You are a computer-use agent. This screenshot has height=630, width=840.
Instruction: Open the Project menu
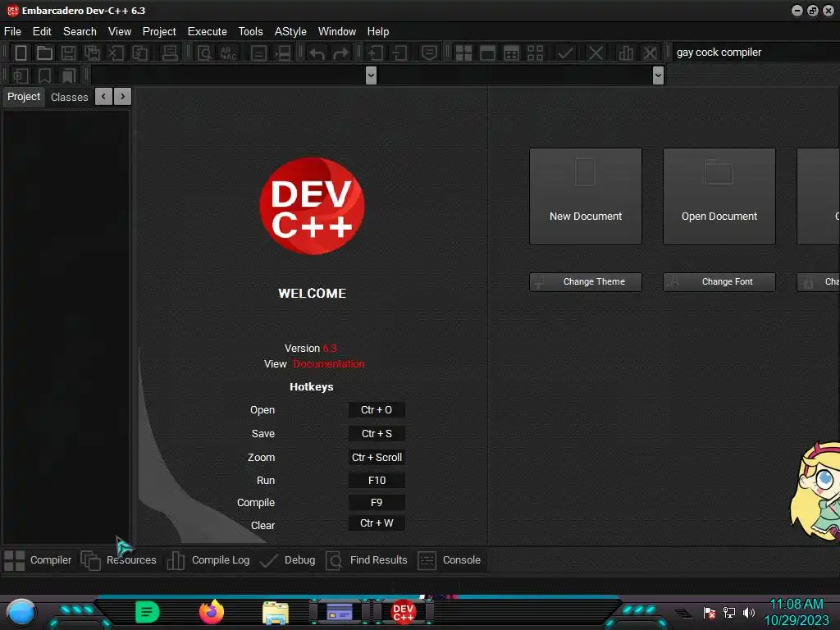(x=159, y=32)
